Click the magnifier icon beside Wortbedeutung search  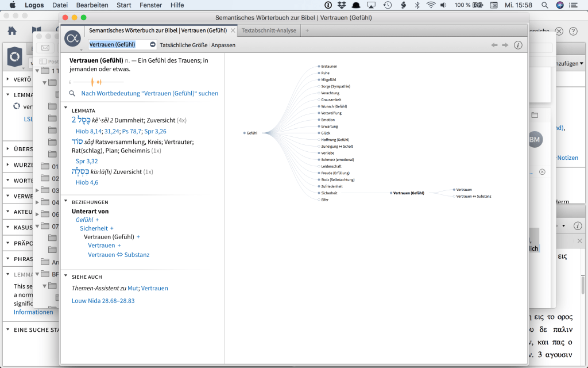pos(72,93)
